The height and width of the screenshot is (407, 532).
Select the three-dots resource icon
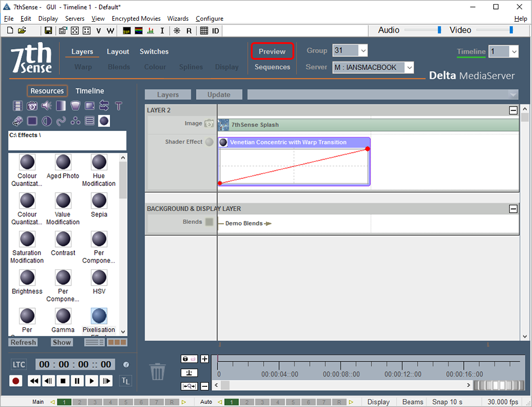(75, 121)
